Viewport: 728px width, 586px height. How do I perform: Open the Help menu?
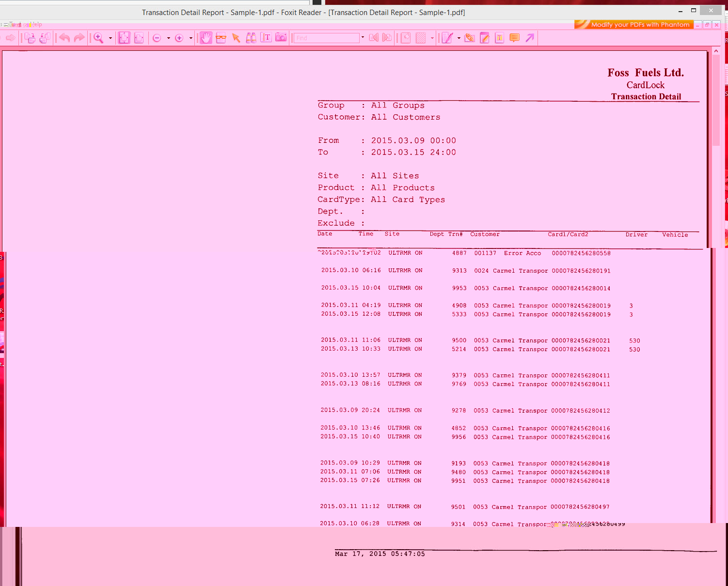pyautogui.click(x=37, y=24)
